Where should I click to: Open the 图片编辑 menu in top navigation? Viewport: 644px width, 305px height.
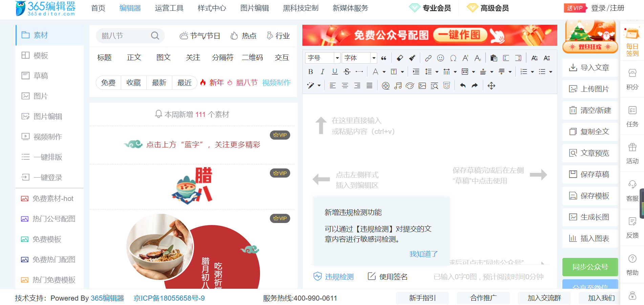tap(254, 8)
